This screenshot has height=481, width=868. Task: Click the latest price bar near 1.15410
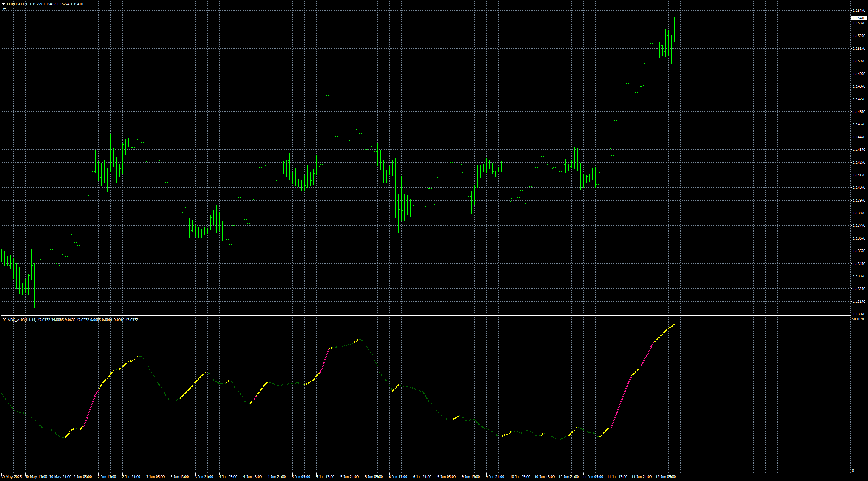pos(674,29)
